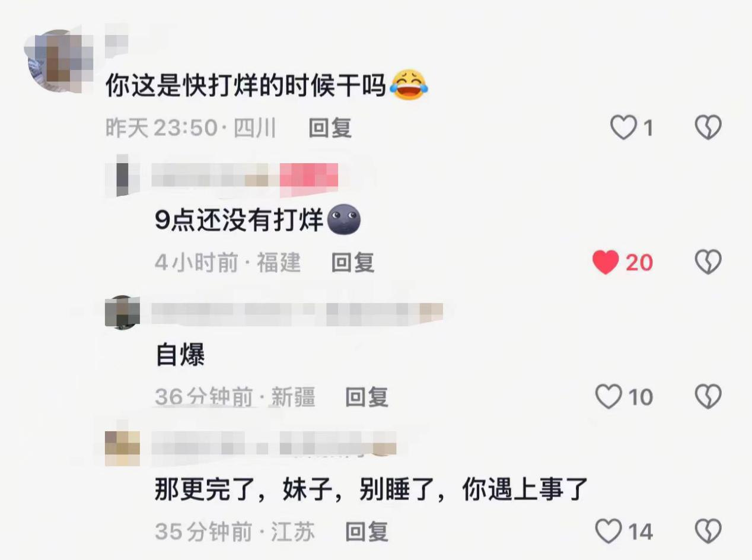752x560 pixels.
Task: Open the top commenter's blurred avatar
Action: 60,61
